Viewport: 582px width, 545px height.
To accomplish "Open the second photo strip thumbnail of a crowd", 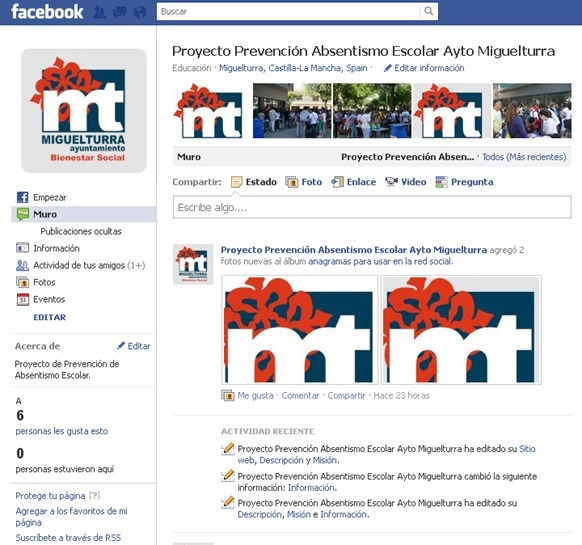I will click(292, 111).
